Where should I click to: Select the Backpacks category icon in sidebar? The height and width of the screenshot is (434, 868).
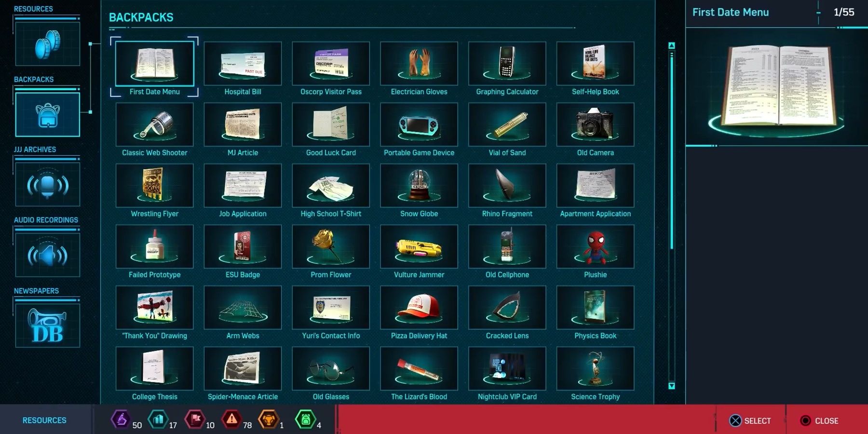click(x=47, y=115)
